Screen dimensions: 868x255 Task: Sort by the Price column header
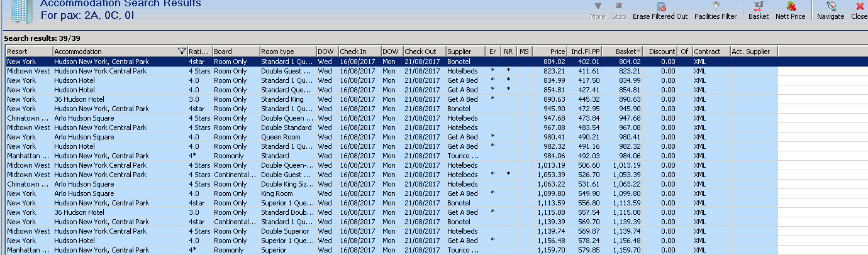point(550,52)
